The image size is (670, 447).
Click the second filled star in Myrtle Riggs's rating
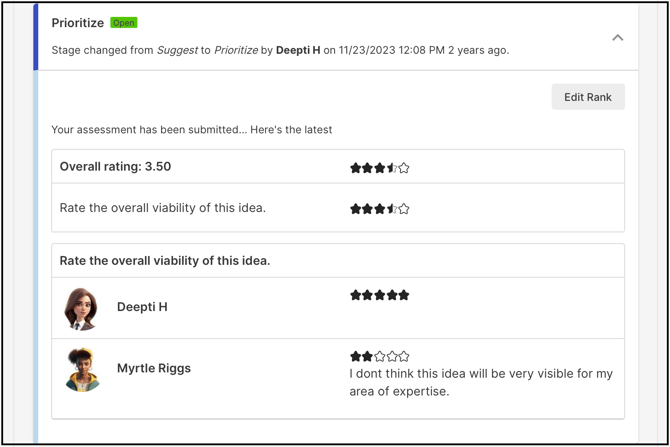click(367, 356)
